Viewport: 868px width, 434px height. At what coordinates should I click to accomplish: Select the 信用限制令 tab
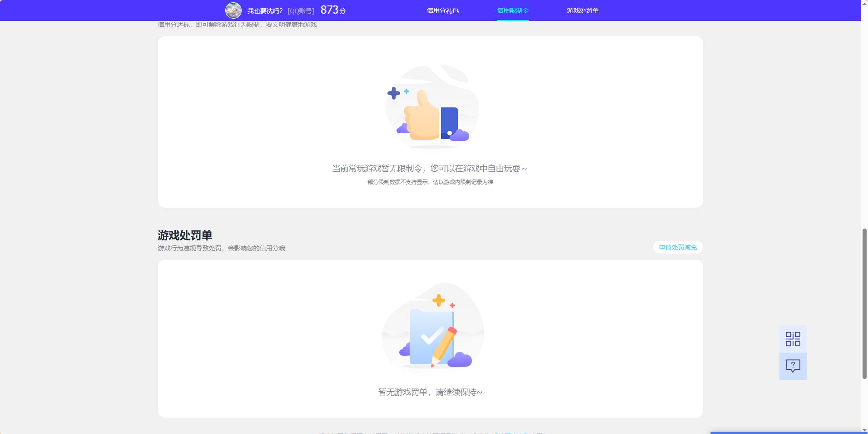(x=512, y=10)
